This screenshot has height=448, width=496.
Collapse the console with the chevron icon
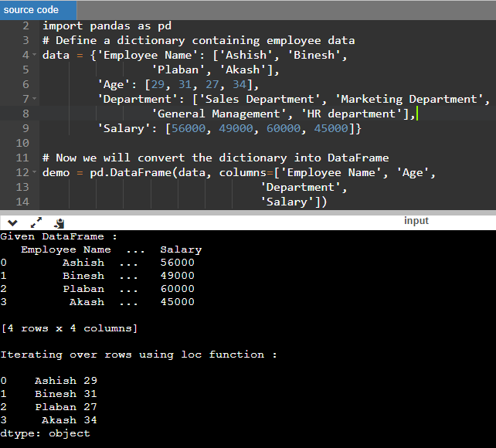[x=13, y=222]
